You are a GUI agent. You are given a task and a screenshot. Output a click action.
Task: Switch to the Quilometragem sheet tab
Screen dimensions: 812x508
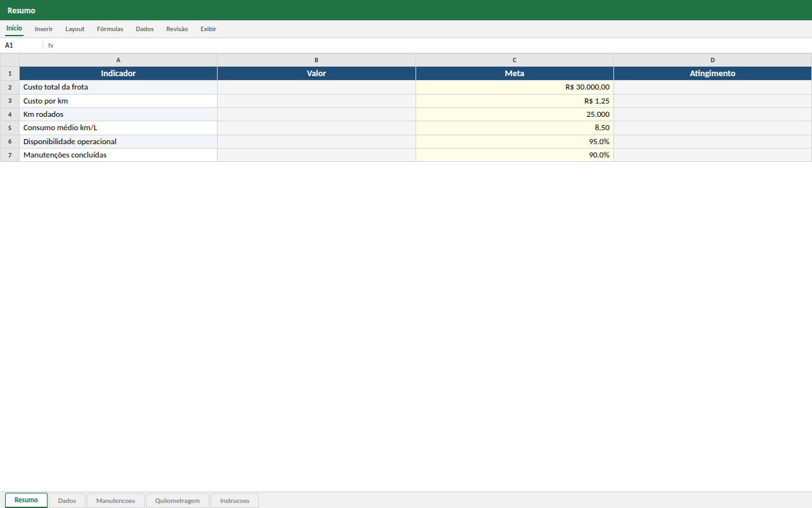tap(178, 500)
